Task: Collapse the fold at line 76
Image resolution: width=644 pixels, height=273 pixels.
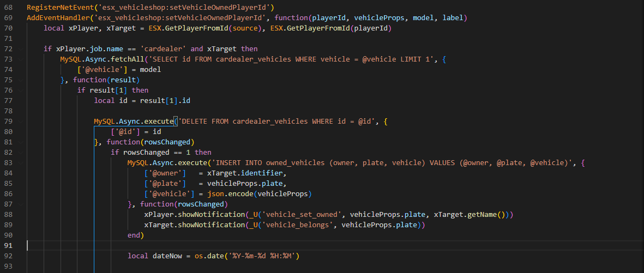Action: click(x=21, y=90)
